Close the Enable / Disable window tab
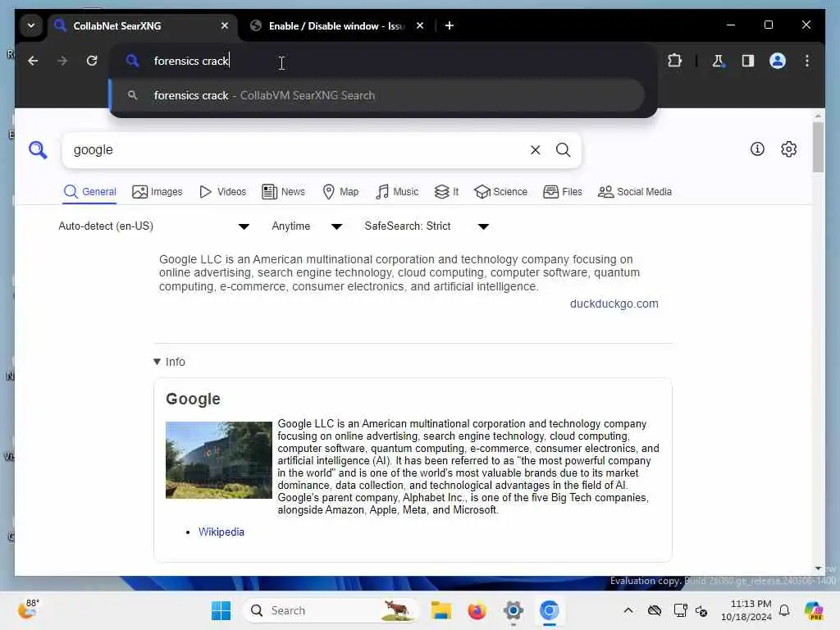This screenshot has height=630, width=840. coord(420,25)
